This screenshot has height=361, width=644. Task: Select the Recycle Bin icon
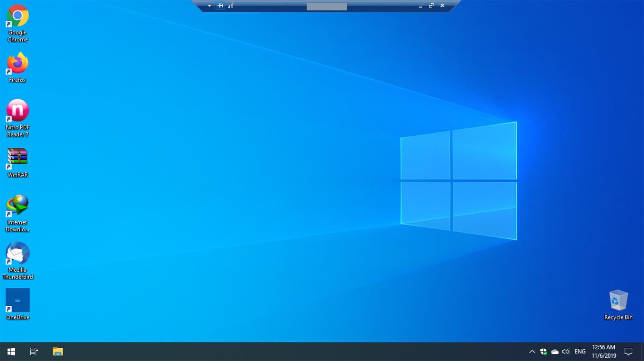pos(618,305)
